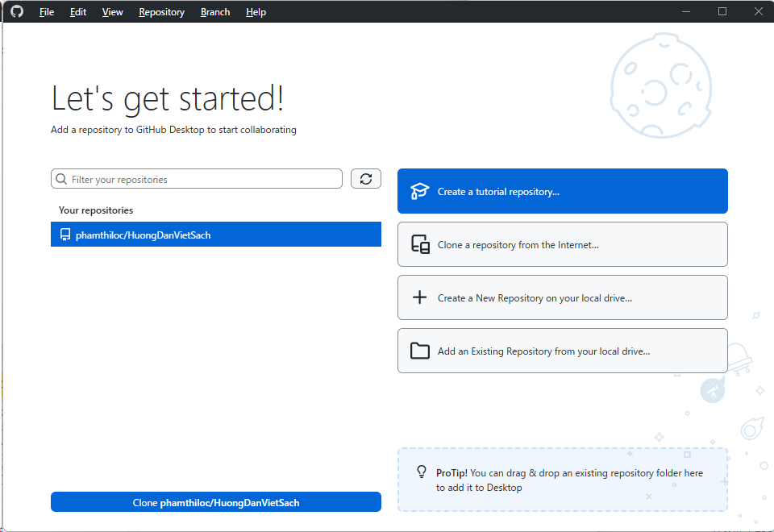Click Create a tutorial repository button
Screen dimensions: 774x532
(x=562, y=191)
